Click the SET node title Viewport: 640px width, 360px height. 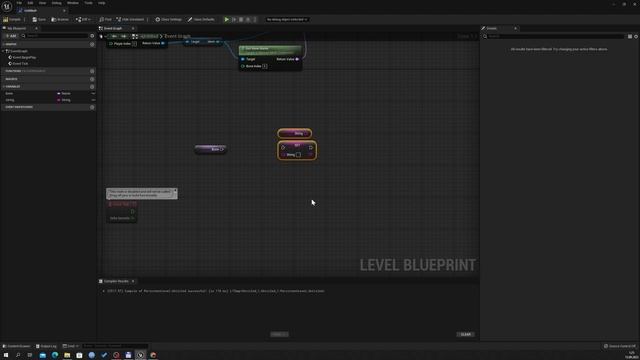pyautogui.click(x=297, y=145)
